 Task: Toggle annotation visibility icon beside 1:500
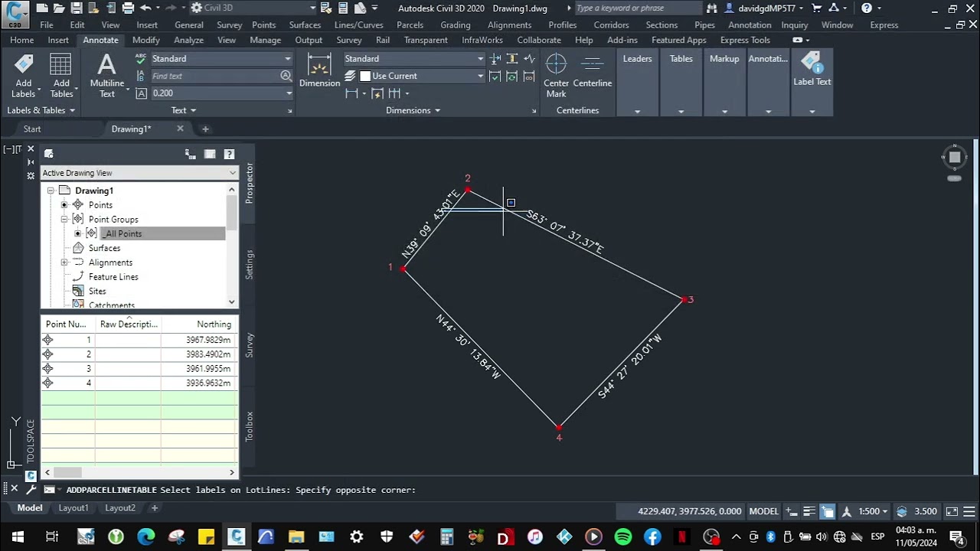847,511
